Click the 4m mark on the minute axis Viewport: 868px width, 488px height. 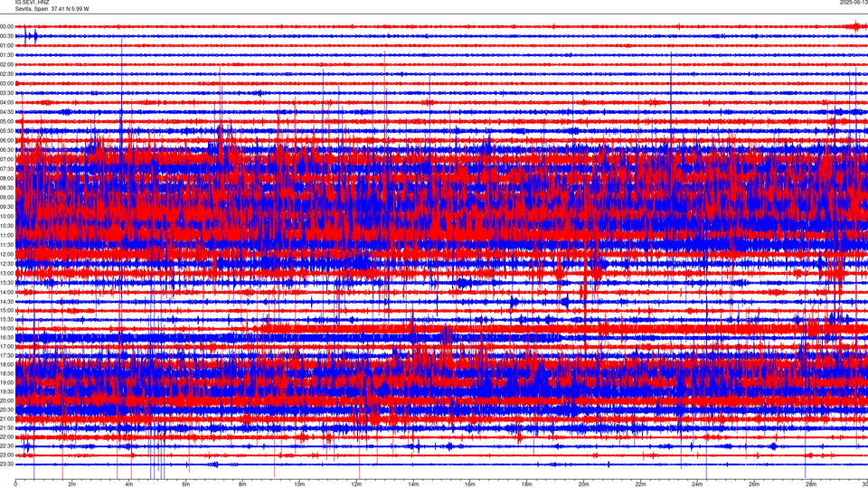(129, 484)
